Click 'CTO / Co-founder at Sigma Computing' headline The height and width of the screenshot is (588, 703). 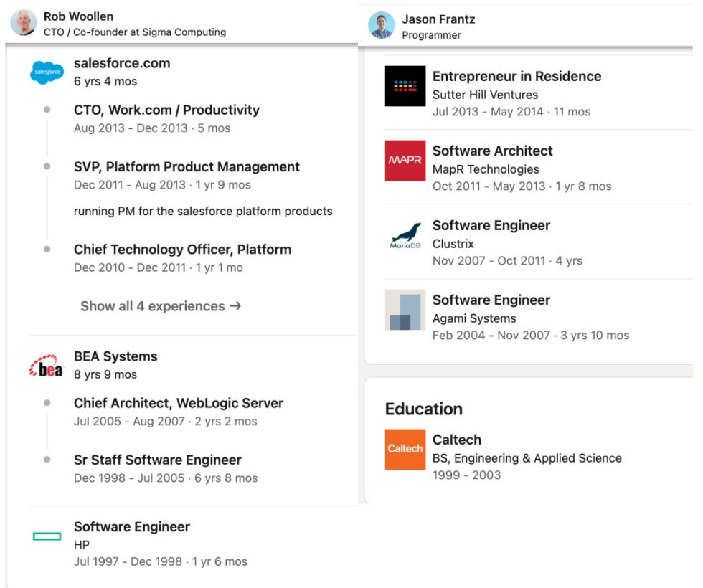(135, 32)
